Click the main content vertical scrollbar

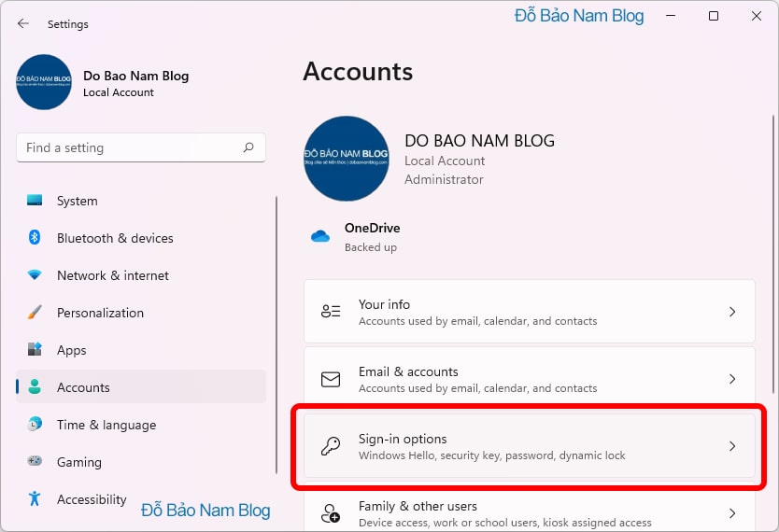773,253
